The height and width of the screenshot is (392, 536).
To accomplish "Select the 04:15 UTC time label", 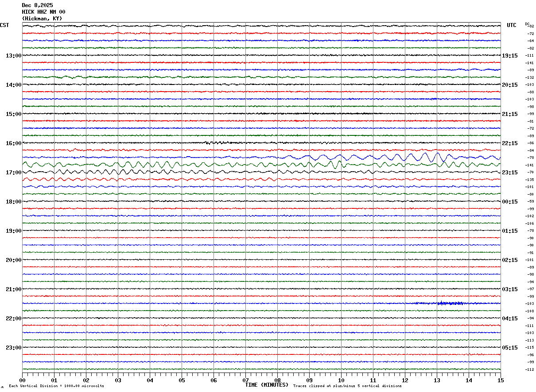I will click(510, 319).
